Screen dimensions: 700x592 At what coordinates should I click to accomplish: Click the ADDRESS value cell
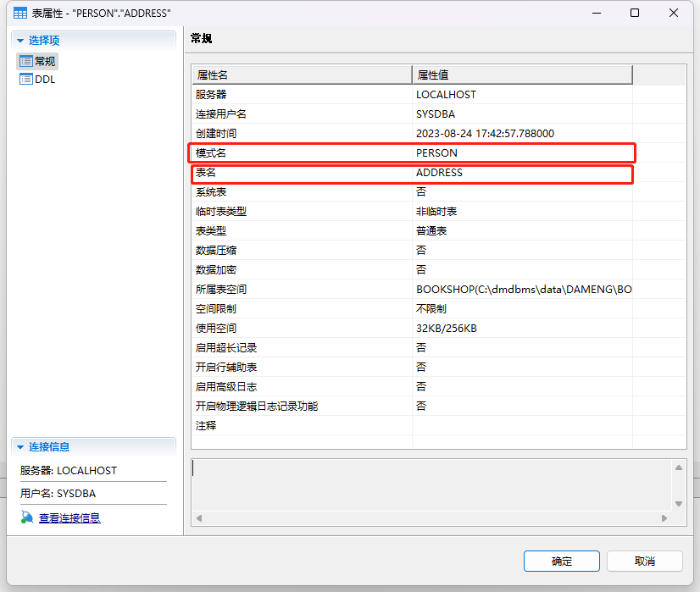point(522,172)
